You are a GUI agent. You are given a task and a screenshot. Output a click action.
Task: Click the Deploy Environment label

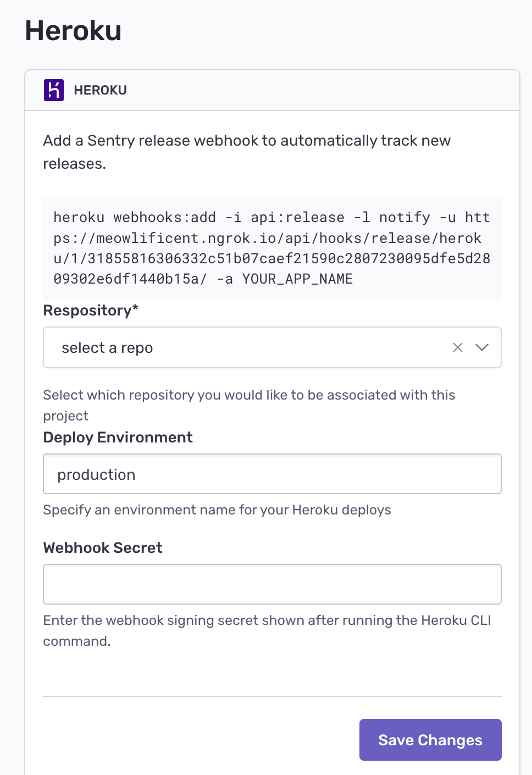[118, 438]
